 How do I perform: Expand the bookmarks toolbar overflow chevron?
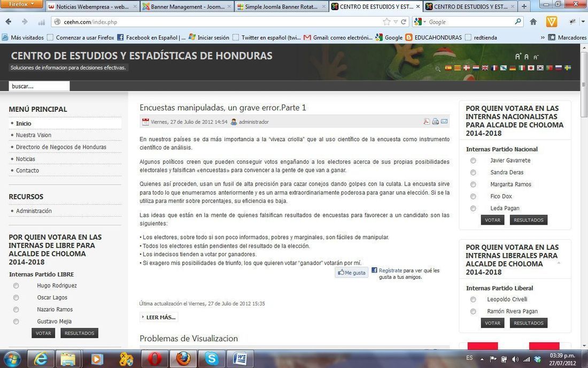coord(542,37)
